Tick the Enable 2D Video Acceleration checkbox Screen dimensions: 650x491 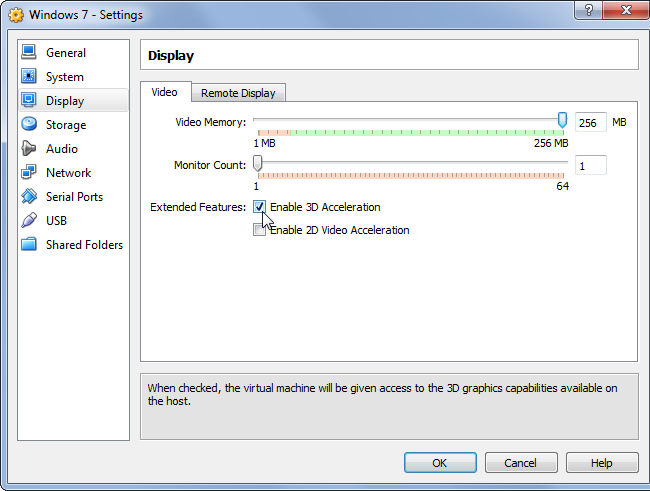260,230
